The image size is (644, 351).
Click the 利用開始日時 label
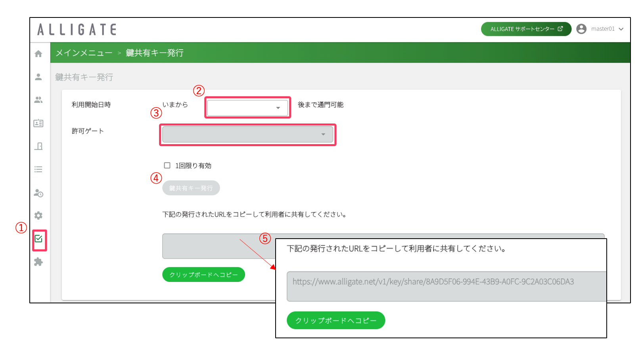pyautogui.click(x=91, y=104)
